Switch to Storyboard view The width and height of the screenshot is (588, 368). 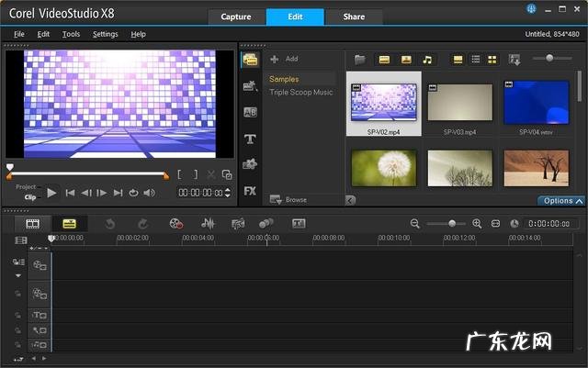click(x=33, y=223)
